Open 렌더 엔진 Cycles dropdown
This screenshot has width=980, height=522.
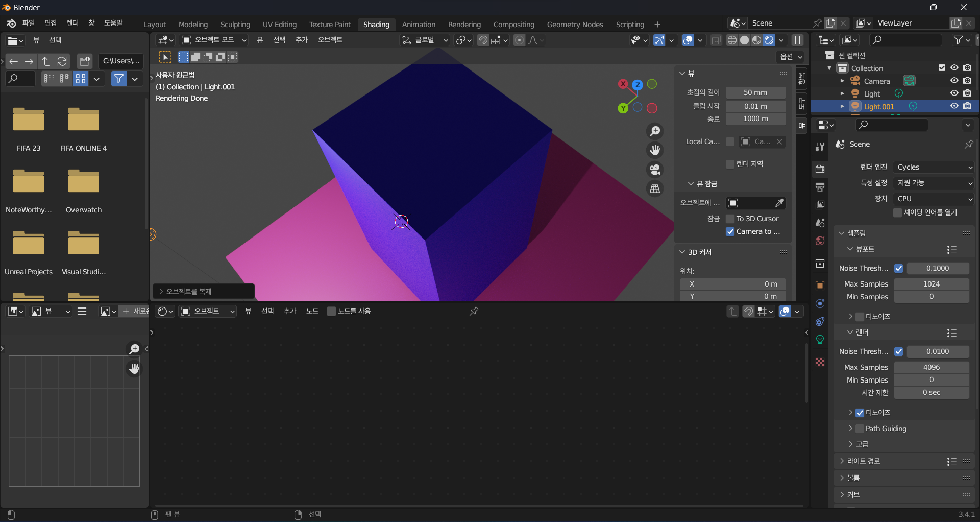click(934, 167)
